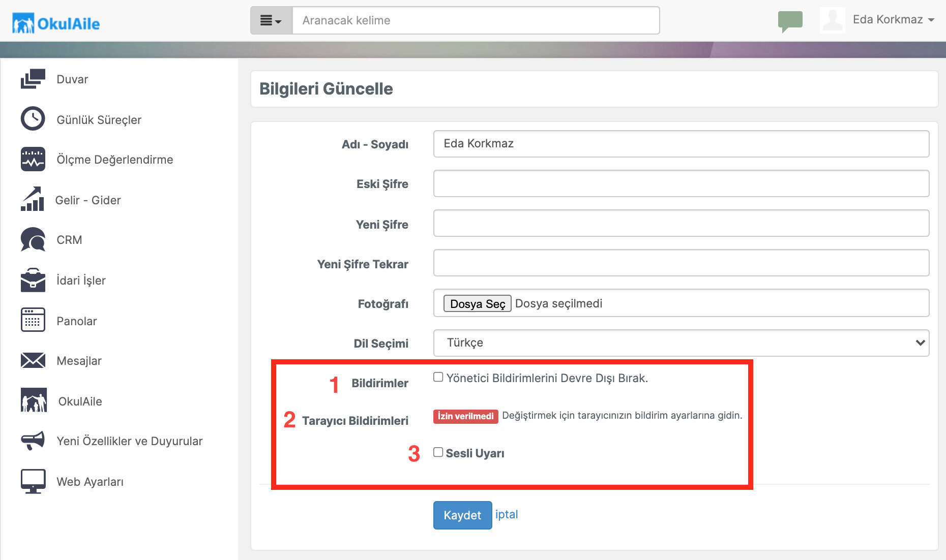The height and width of the screenshot is (560, 946).
Task: Click the İptal link
Action: click(x=507, y=514)
